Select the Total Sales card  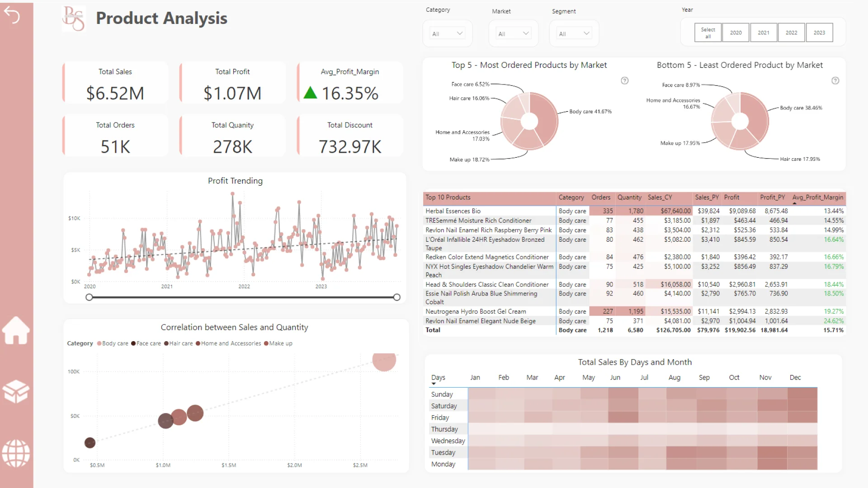click(115, 83)
